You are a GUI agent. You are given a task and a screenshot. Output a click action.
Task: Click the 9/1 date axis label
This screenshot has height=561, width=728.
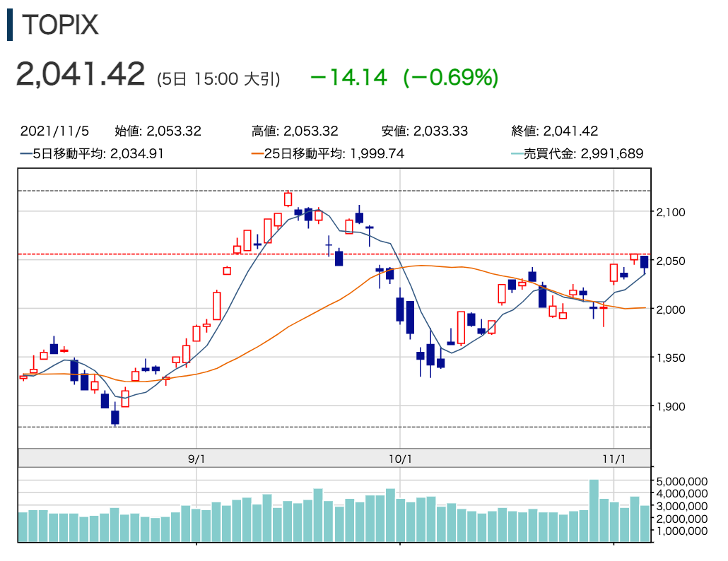coord(196,459)
